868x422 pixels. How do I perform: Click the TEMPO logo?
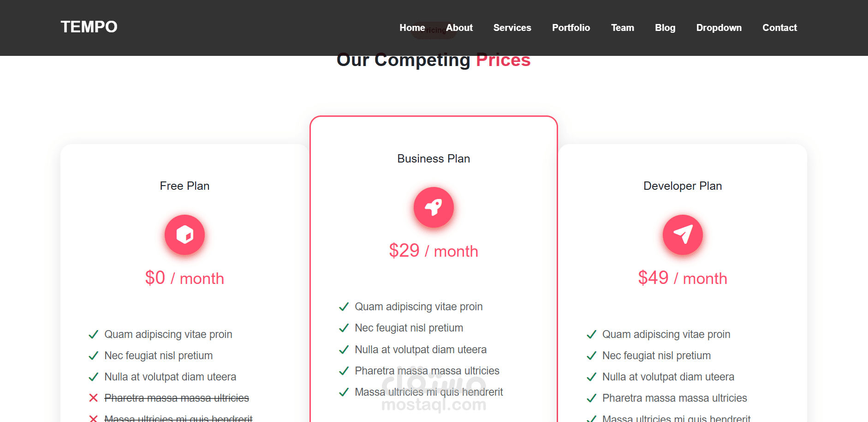pos(89,27)
